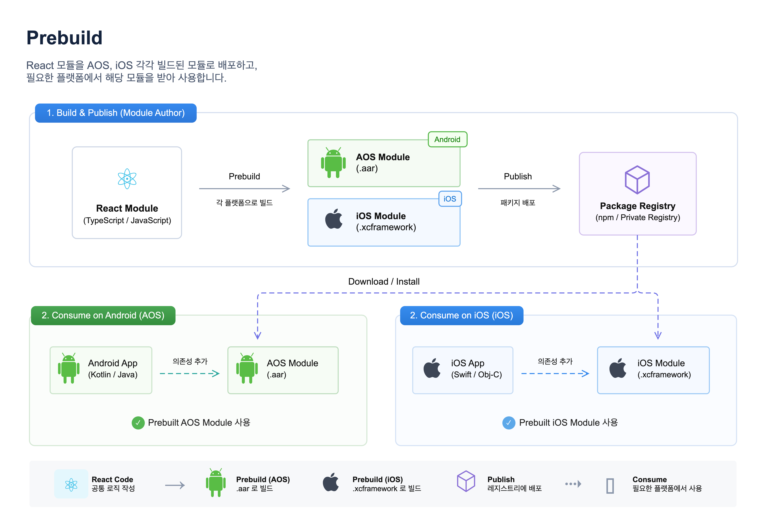Click '.xcframework 로 빌드' legend text

pos(387,488)
